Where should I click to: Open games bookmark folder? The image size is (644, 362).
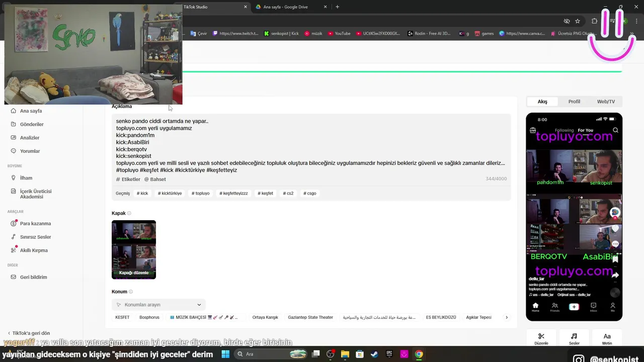pos(484,34)
